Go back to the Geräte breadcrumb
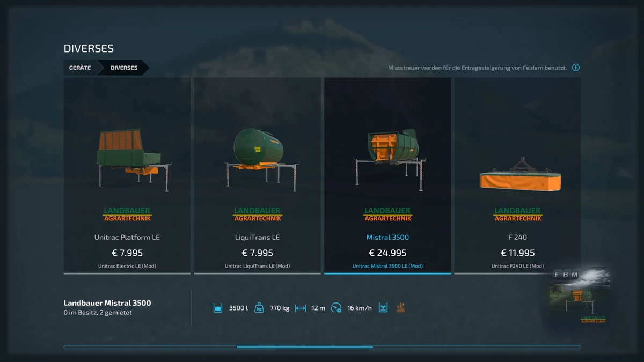Image resolution: width=644 pixels, height=362 pixels. tap(80, 68)
